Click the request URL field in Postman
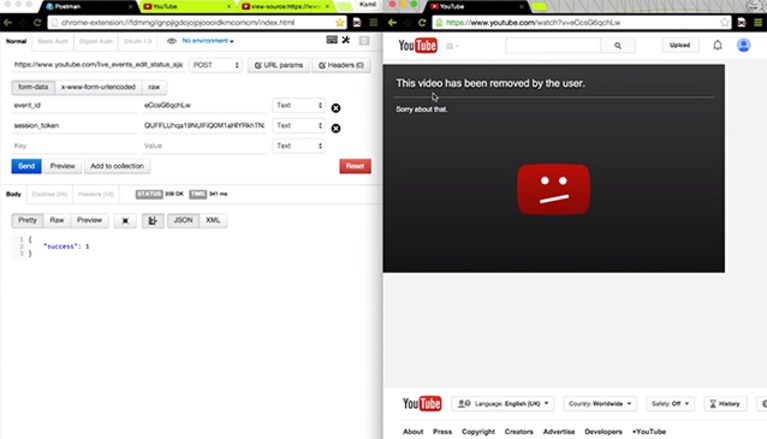This screenshot has height=439, width=767. tap(98, 65)
